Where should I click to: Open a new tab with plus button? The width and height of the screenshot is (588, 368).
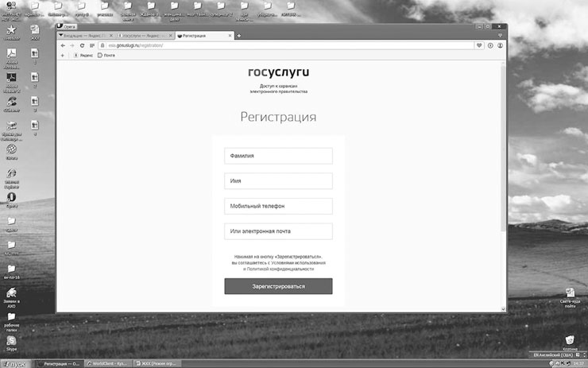coord(239,36)
